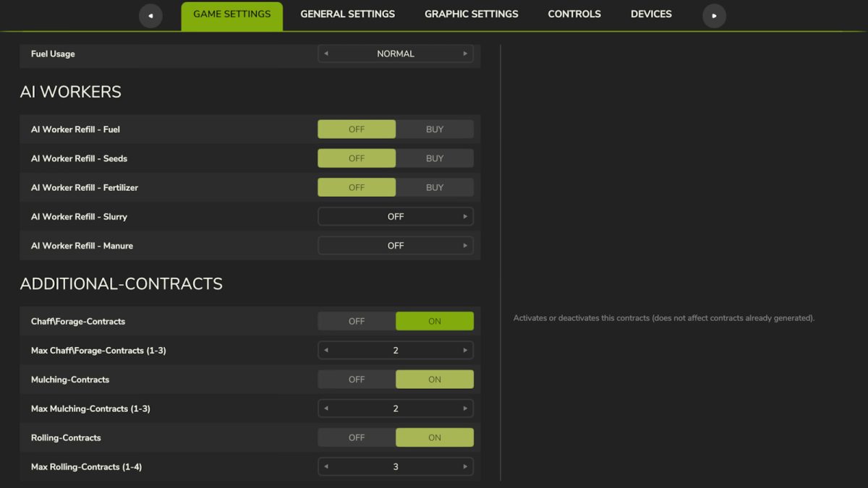Set AI Worker Refill - Seeds to BUY

click(435, 158)
